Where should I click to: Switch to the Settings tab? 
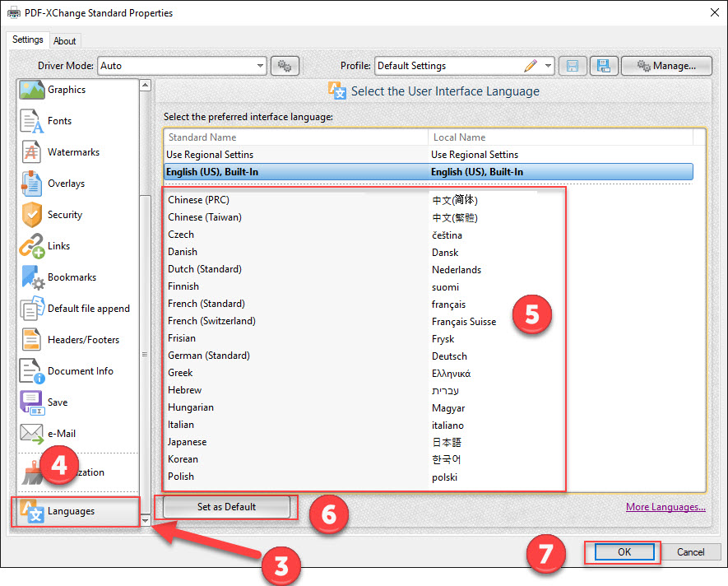tap(27, 40)
